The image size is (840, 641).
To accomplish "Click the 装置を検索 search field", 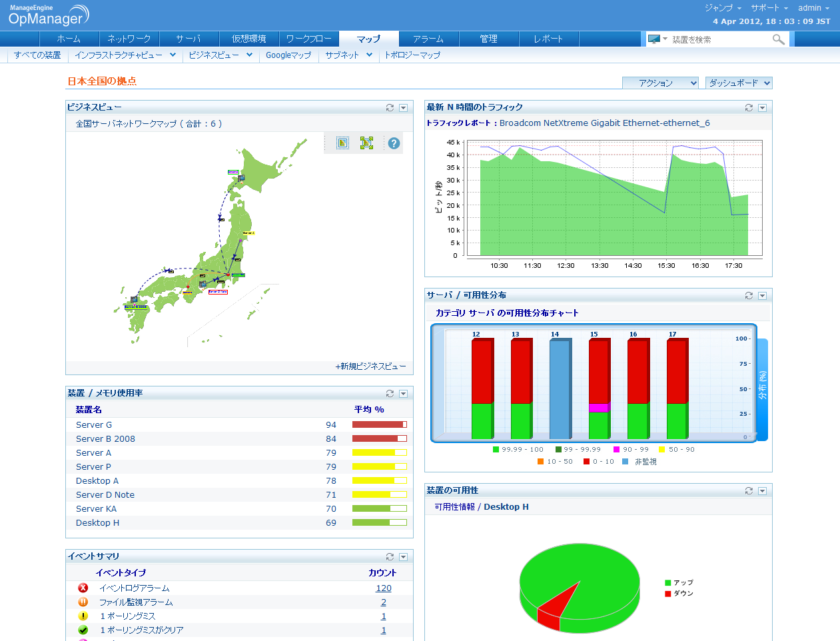I will coord(718,40).
